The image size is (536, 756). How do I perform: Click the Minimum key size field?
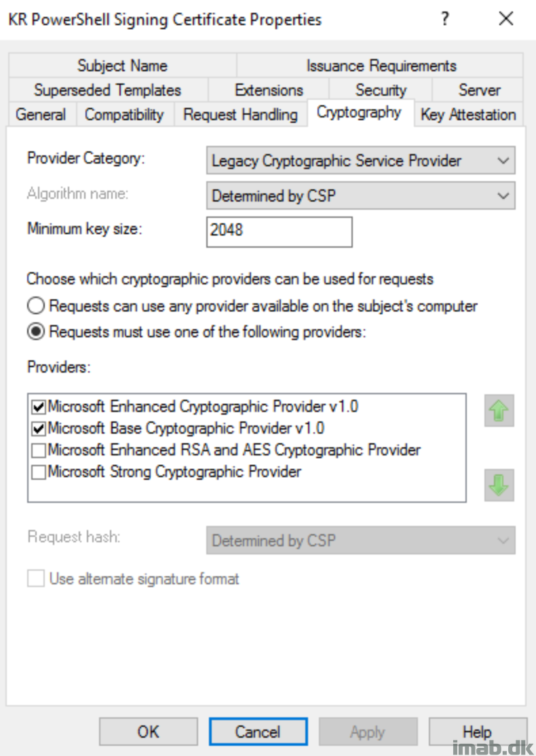click(279, 232)
